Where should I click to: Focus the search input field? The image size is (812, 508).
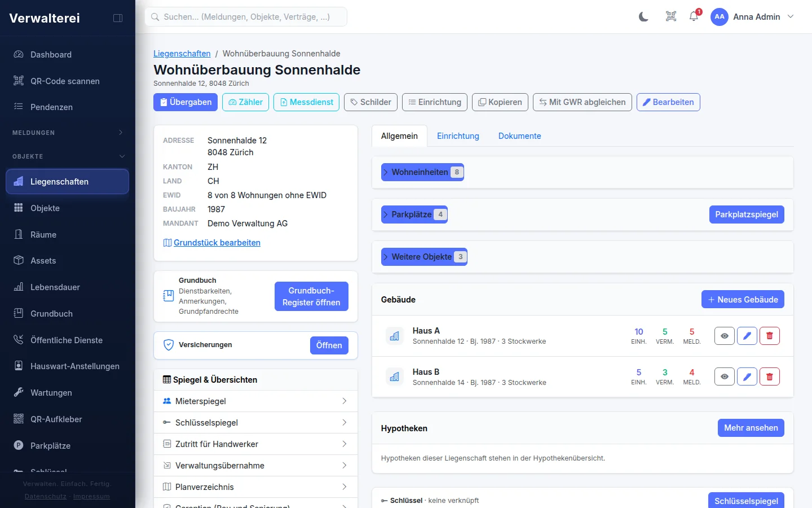click(x=246, y=17)
